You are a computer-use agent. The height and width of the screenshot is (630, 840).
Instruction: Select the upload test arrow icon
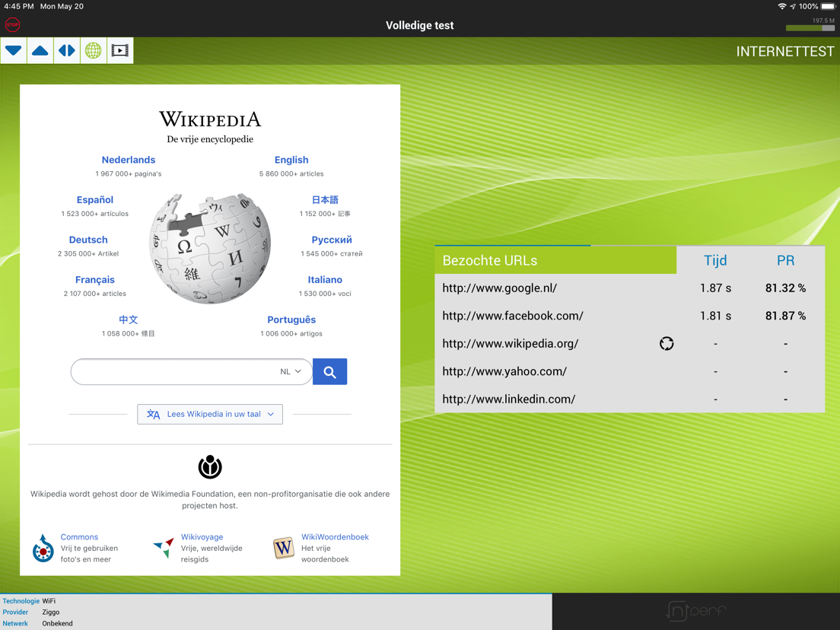point(40,50)
